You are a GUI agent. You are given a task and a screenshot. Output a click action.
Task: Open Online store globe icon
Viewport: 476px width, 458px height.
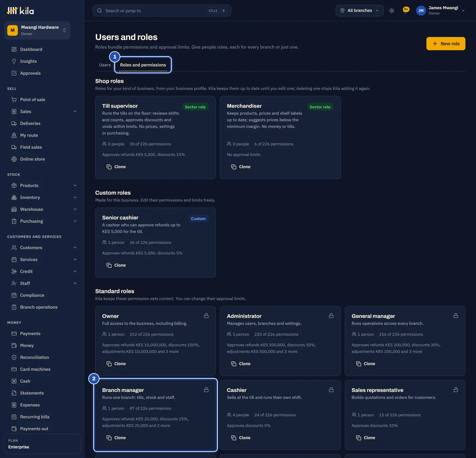(14, 159)
